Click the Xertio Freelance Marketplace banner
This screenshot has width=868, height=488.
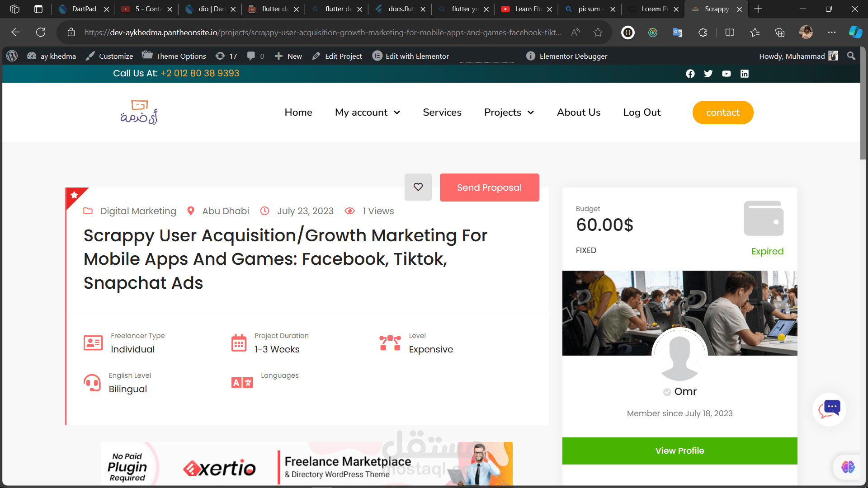coord(307,464)
